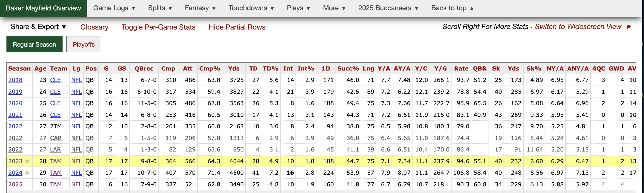Sort table by the Rate column header
644x193 pixels.
click(461, 68)
